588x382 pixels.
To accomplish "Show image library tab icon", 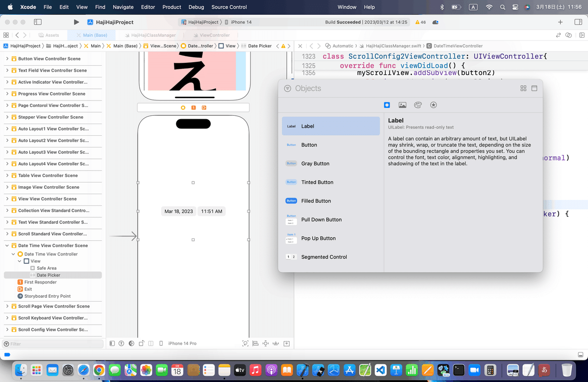I will tap(402, 105).
